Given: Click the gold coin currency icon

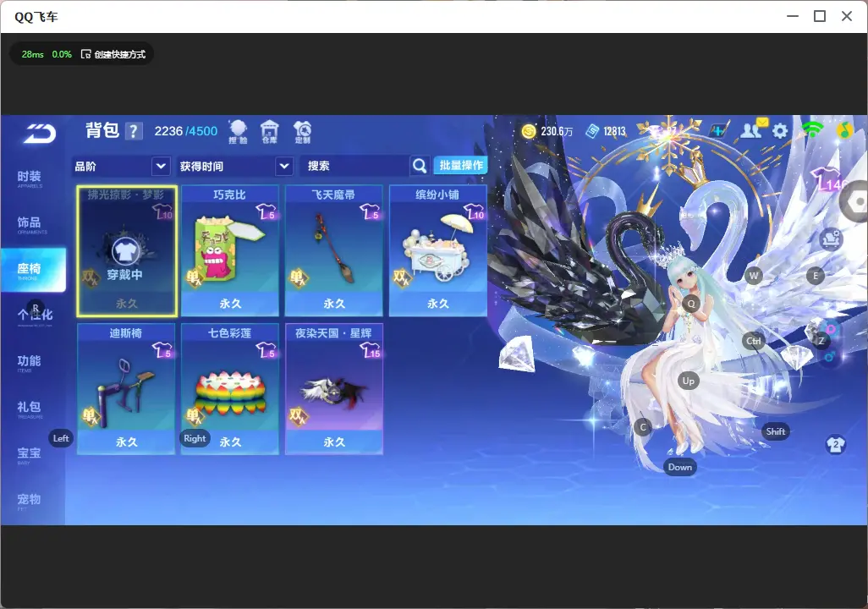Looking at the screenshot, I should [x=529, y=131].
